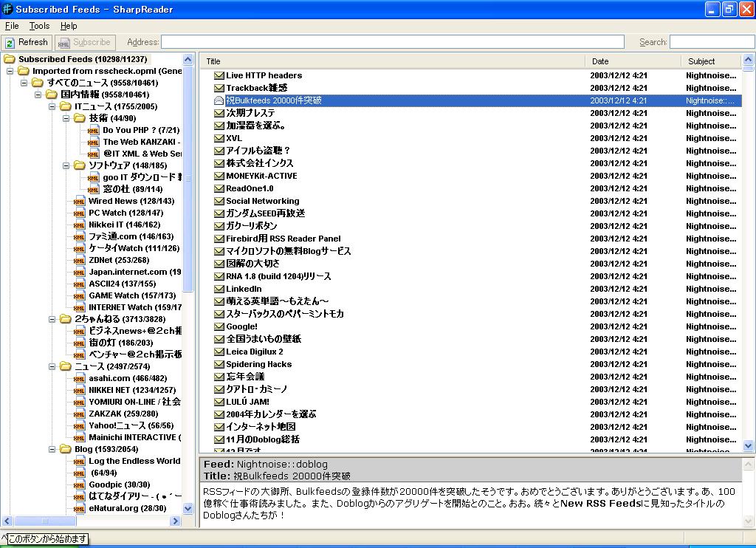
Task: Click the XML icon for The Web KANZAKI
Action: tap(94, 143)
